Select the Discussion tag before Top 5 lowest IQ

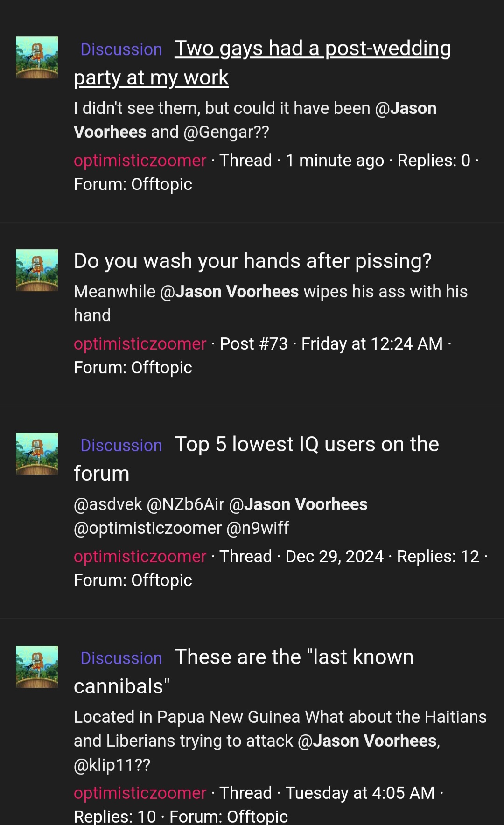click(121, 446)
